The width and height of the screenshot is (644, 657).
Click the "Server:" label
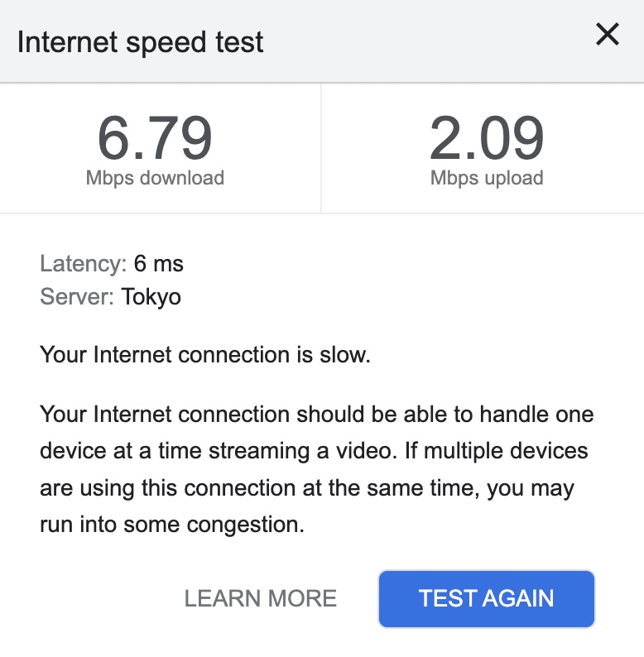tap(77, 297)
